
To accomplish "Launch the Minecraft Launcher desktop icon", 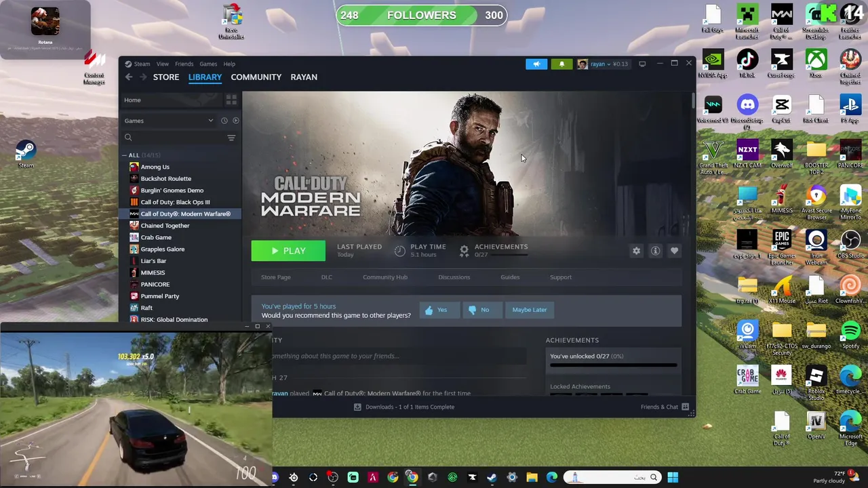I will 747,22.
